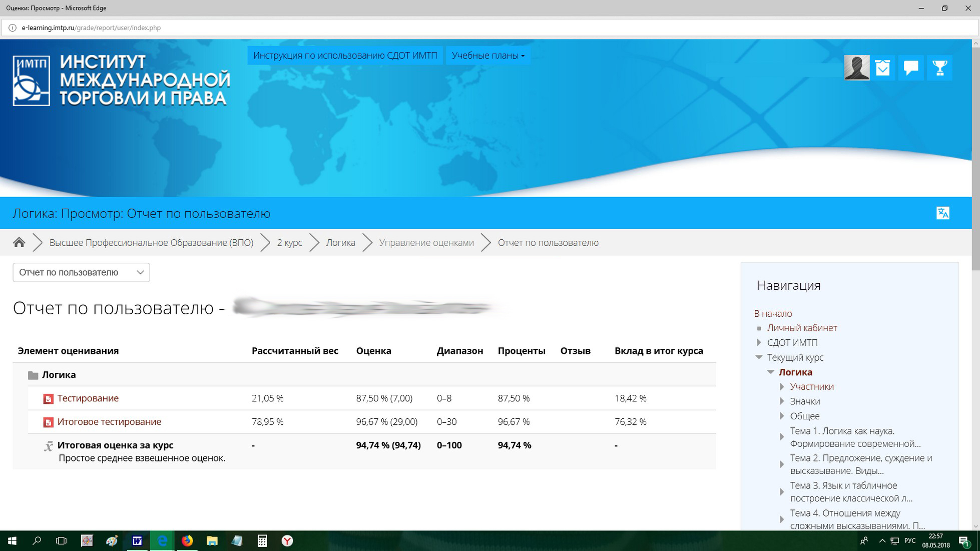Open the user profile avatar

(x=856, y=68)
